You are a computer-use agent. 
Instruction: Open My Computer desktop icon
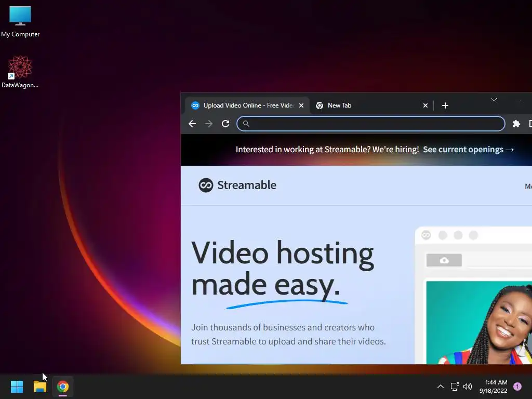pos(20,22)
